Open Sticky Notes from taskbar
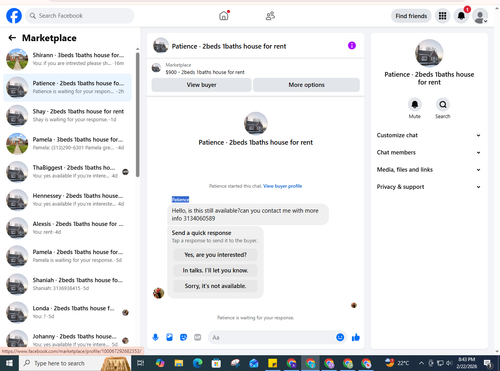The height and width of the screenshot is (371, 500). point(273,363)
